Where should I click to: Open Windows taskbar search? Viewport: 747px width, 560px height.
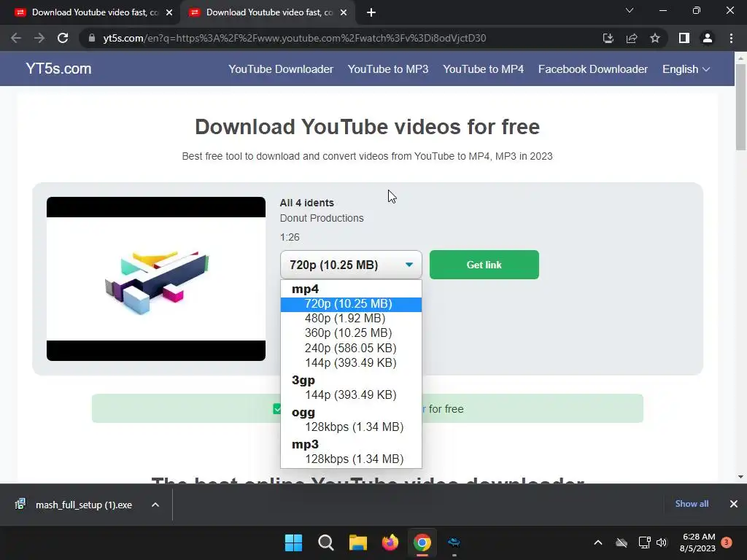(x=326, y=542)
